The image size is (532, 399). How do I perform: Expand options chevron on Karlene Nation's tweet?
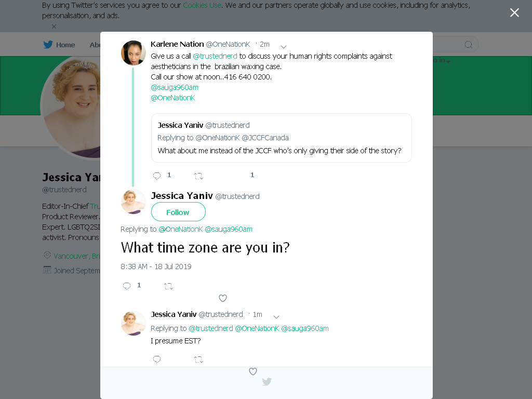tap(284, 46)
